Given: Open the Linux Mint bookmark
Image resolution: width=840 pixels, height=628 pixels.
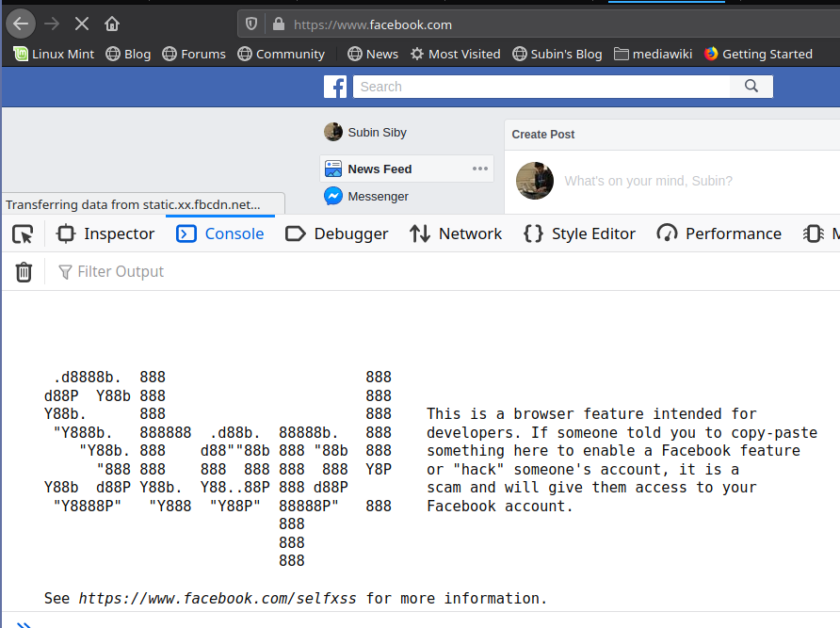Looking at the screenshot, I should 54,54.
